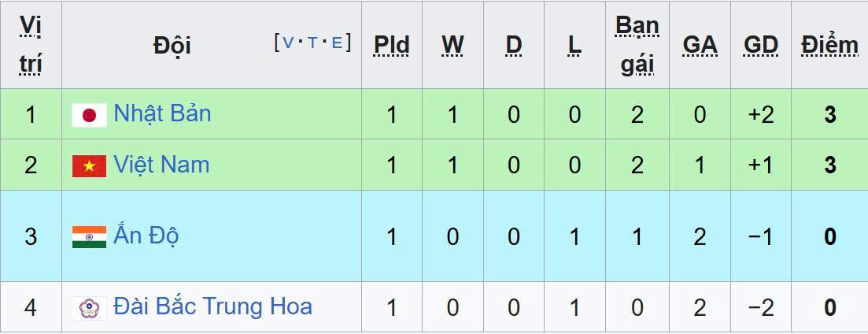This screenshot has height=334, width=868.
Task: Click the V (view template) link
Action: pyautogui.click(x=288, y=43)
